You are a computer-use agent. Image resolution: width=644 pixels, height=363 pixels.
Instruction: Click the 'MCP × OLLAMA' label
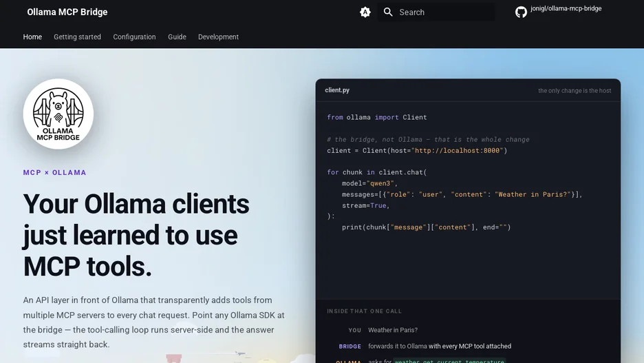click(x=54, y=173)
